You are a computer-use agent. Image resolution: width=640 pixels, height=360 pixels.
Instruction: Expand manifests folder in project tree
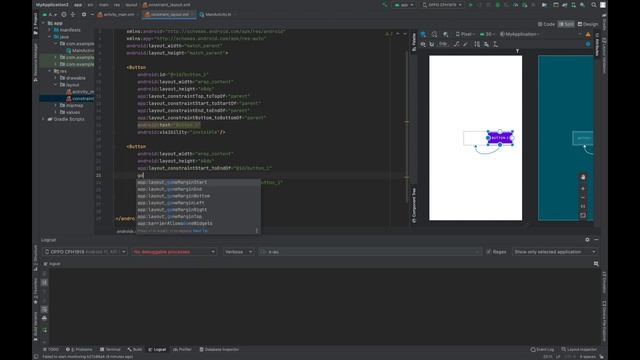[50, 30]
